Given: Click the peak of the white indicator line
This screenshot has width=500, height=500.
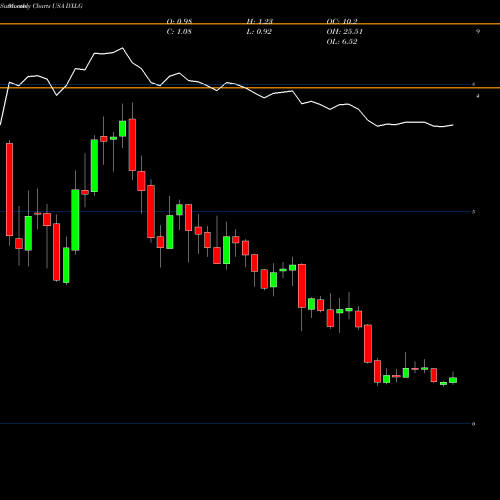Looking at the screenshot, I should pos(123,48).
